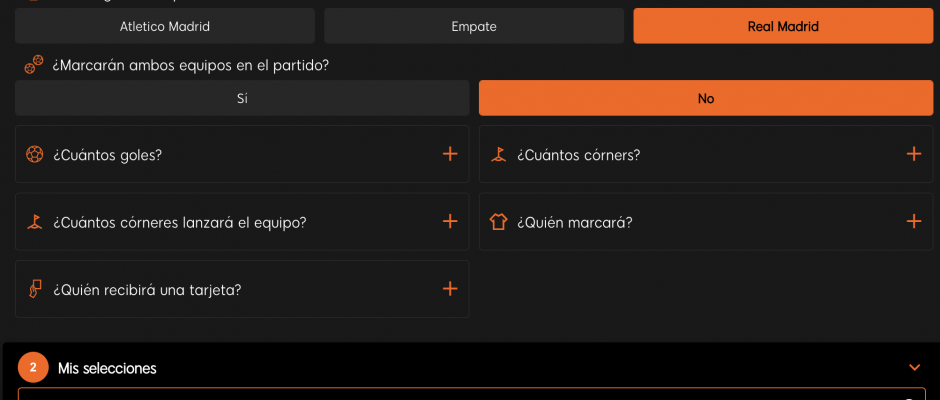940x400 pixels.
Task: Click the card icon beside ¿Quién recibirá una tarjeta?
Action: [35, 290]
